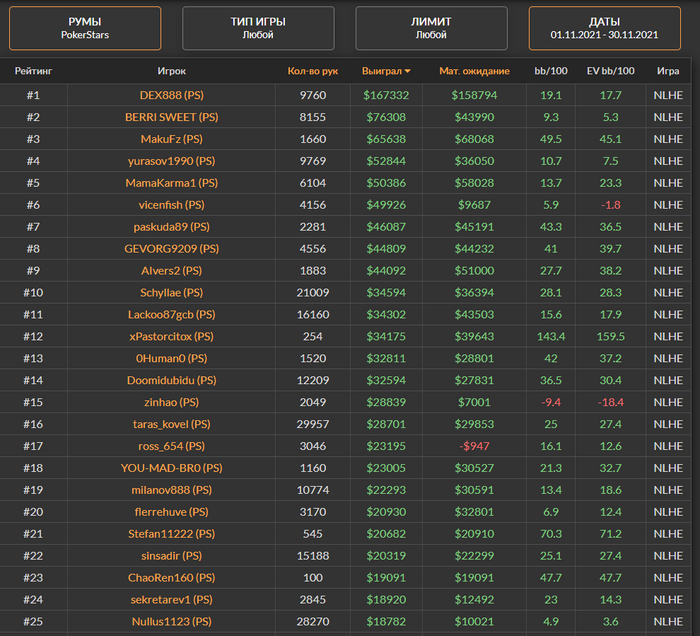Open Nullus1123 (PS) player page
Screen dimensions: 700x636
171,621
